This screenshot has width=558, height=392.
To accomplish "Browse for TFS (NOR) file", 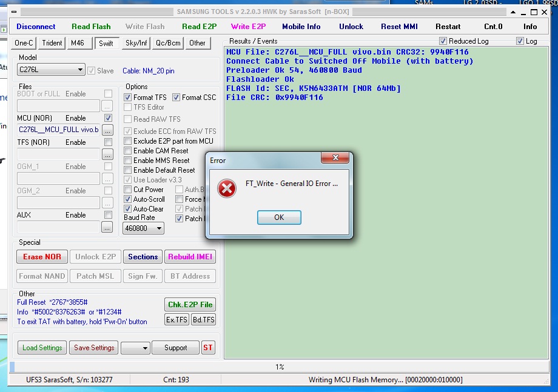I will pos(107,154).
